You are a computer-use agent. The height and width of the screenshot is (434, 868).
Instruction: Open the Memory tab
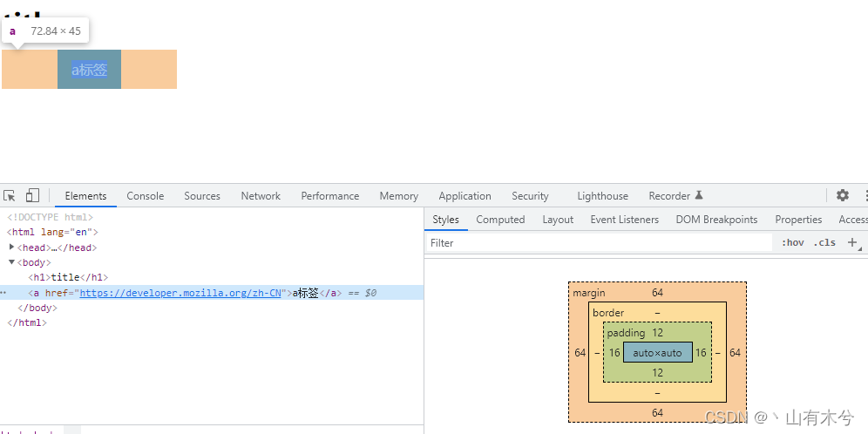[x=398, y=196]
